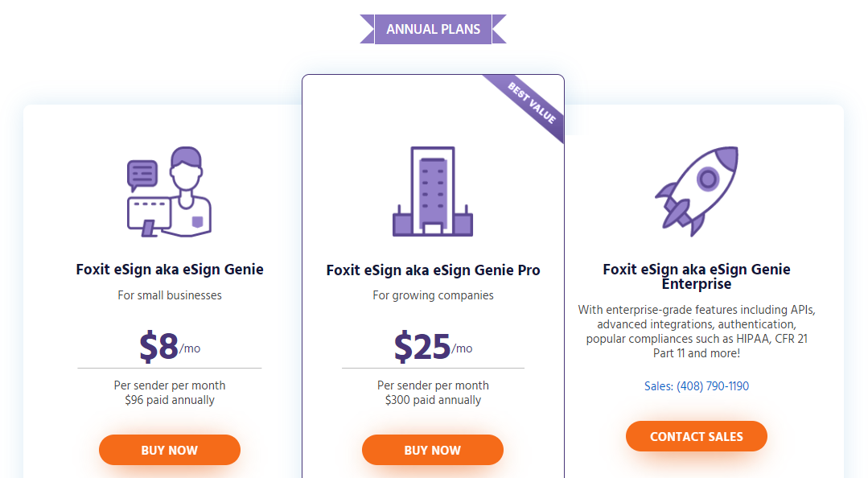Click the chat bubble in the first plan icon

point(143,171)
